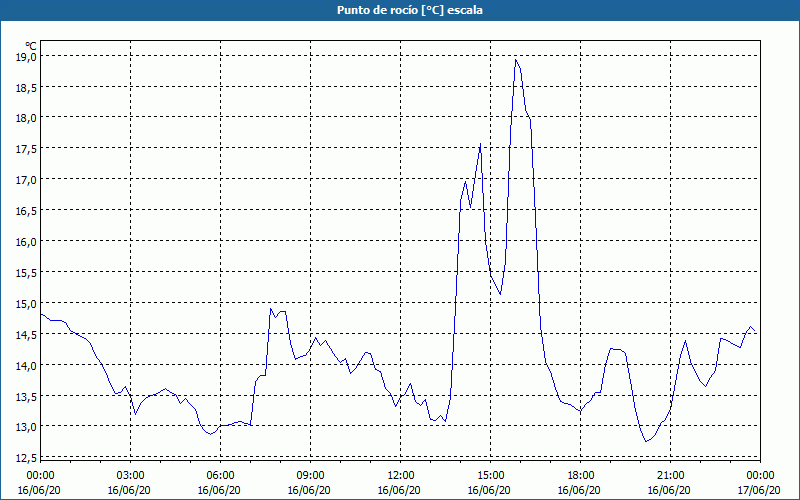Select the 19,0 value on the temperature axis
Viewport: 800px width, 500px height.
(27, 56)
